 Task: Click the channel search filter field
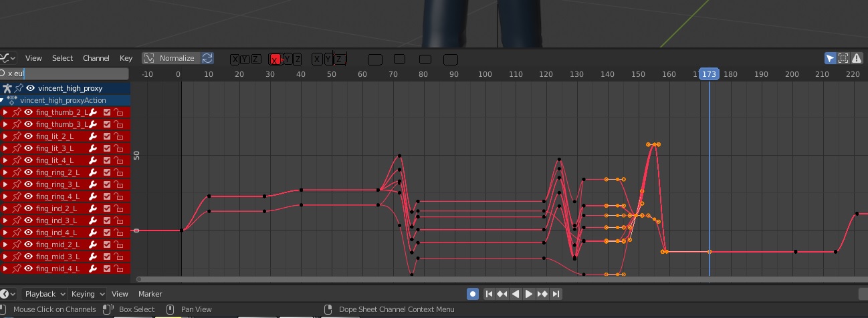click(66, 73)
